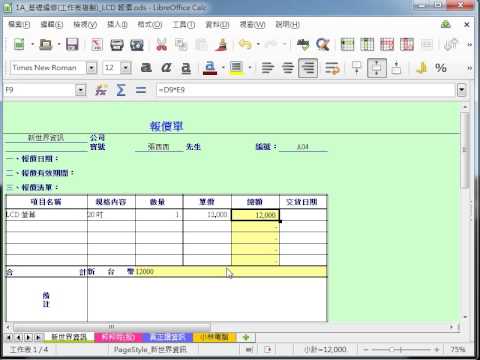Toggle Align Top vertical alignment

coord(357,68)
